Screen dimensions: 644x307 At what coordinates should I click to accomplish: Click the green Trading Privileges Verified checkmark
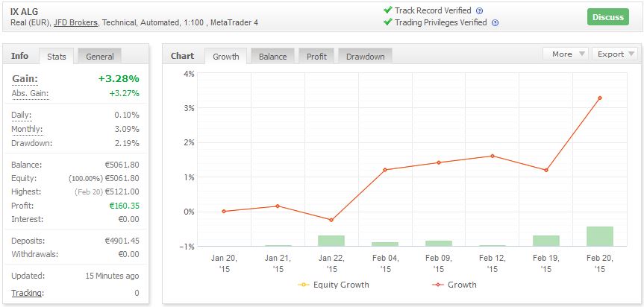click(387, 22)
